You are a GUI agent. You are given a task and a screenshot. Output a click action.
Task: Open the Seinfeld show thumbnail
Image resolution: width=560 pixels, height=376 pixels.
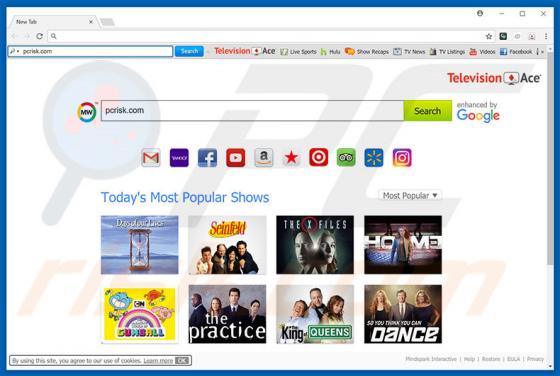[227, 245]
